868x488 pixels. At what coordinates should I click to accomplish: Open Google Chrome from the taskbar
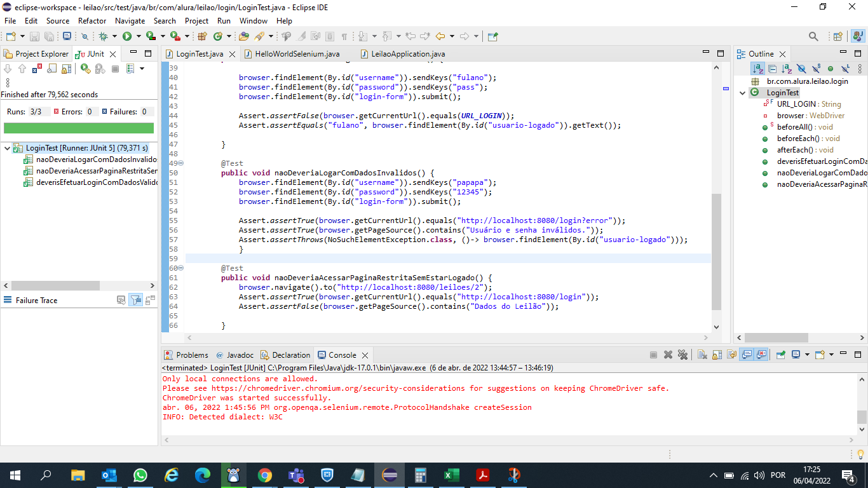click(x=265, y=475)
